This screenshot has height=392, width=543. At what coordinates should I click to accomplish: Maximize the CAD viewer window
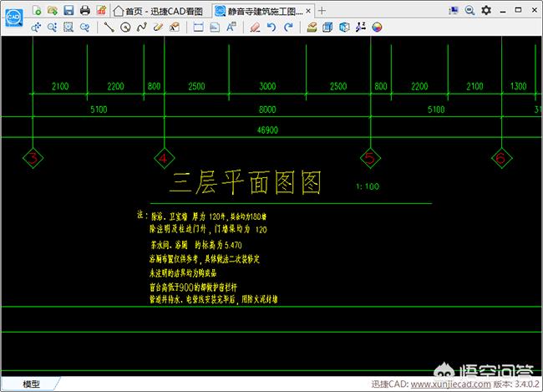click(519, 10)
